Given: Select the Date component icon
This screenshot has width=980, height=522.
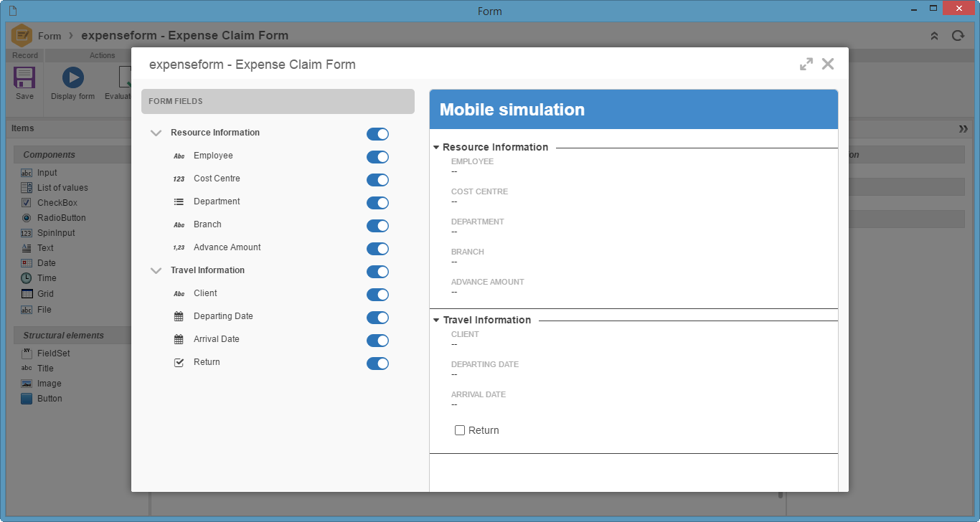Looking at the screenshot, I should tap(27, 263).
